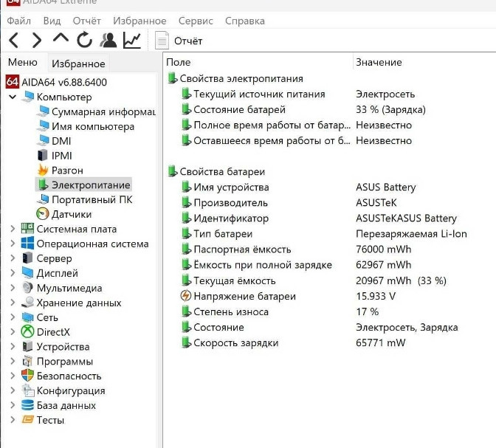Image resolution: width=496 pixels, height=448 pixels.
Task: Expand the Мультимедиа node
Action: (x=13, y=288)
